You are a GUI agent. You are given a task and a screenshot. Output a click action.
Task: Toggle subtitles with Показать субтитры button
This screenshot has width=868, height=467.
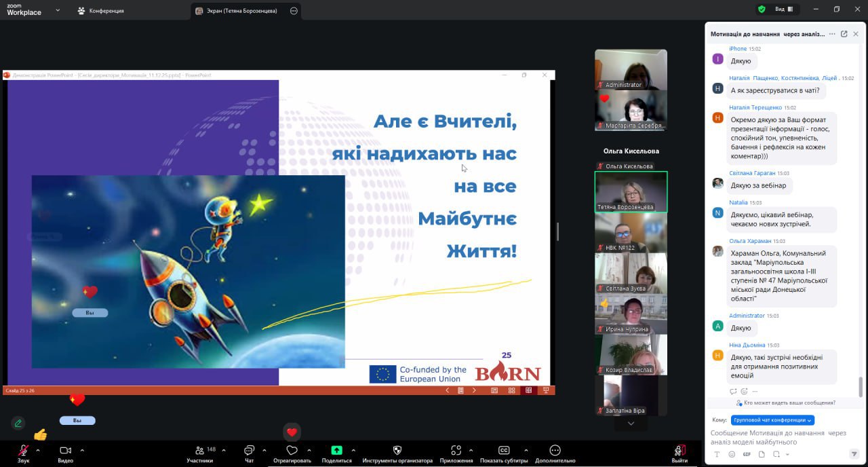click(504, 451)
